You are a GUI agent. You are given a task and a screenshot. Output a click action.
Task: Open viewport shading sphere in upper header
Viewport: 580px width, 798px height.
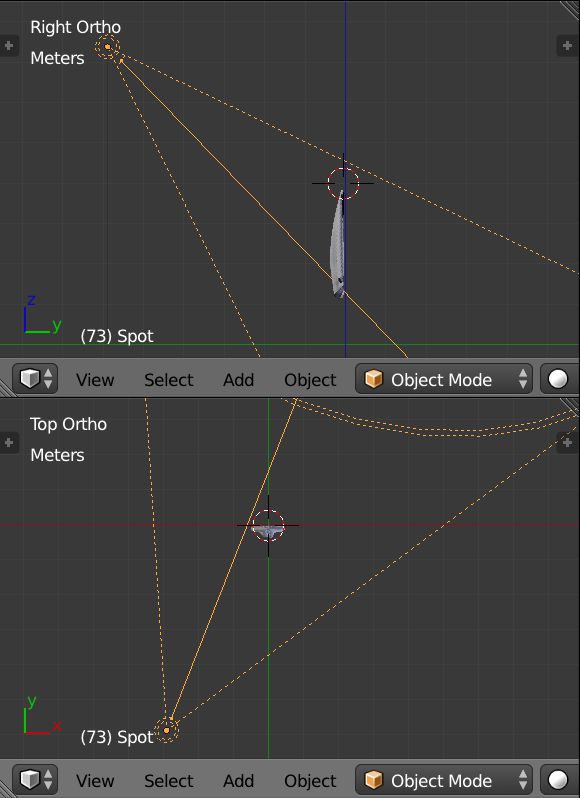coord(559,379)
